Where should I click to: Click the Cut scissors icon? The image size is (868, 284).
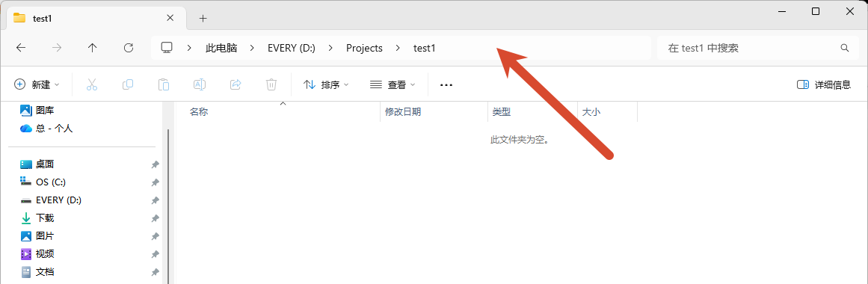point(92,84)
